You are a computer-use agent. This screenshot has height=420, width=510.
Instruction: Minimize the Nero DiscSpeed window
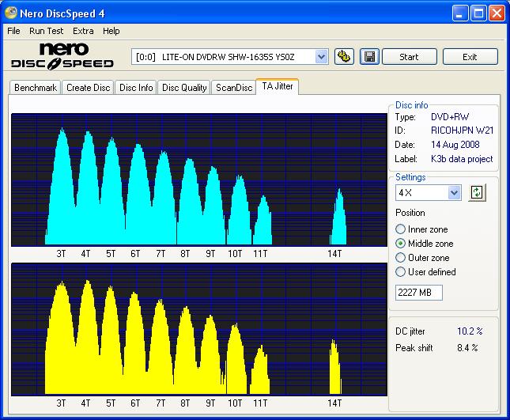point(460,13)
